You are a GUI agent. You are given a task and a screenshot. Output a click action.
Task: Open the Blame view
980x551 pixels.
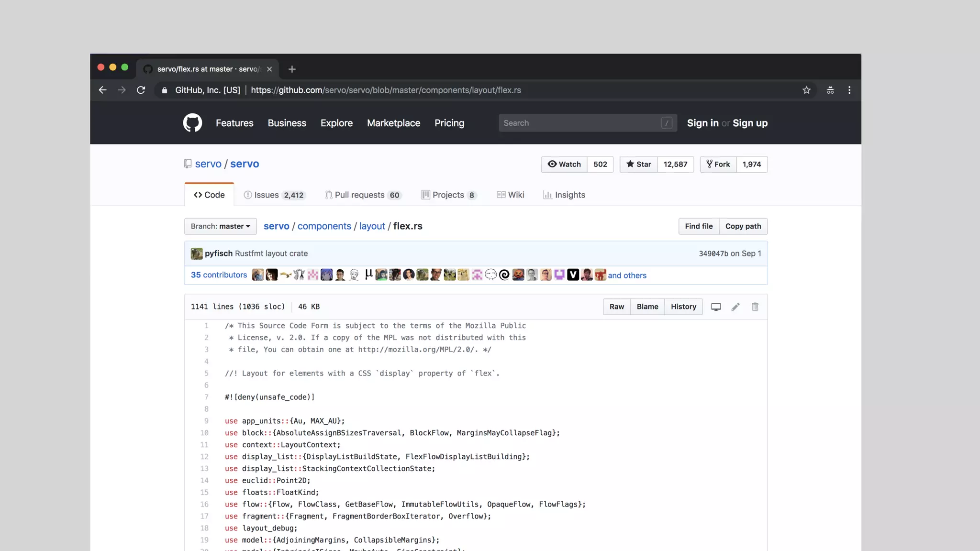(x=647, y=307)
